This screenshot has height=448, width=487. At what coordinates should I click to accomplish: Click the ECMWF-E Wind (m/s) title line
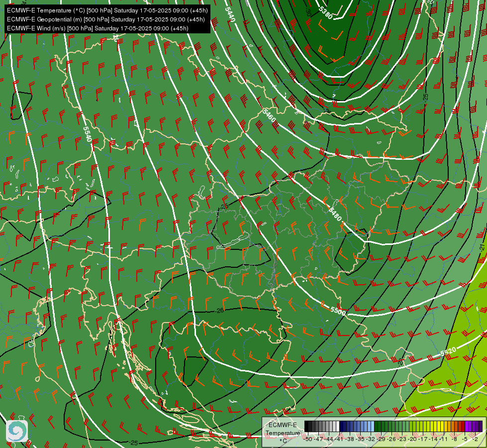click(97, 28)
